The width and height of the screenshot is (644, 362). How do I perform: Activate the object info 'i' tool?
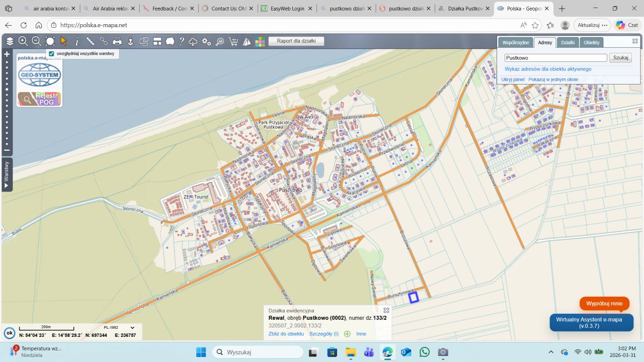[77, 41]
